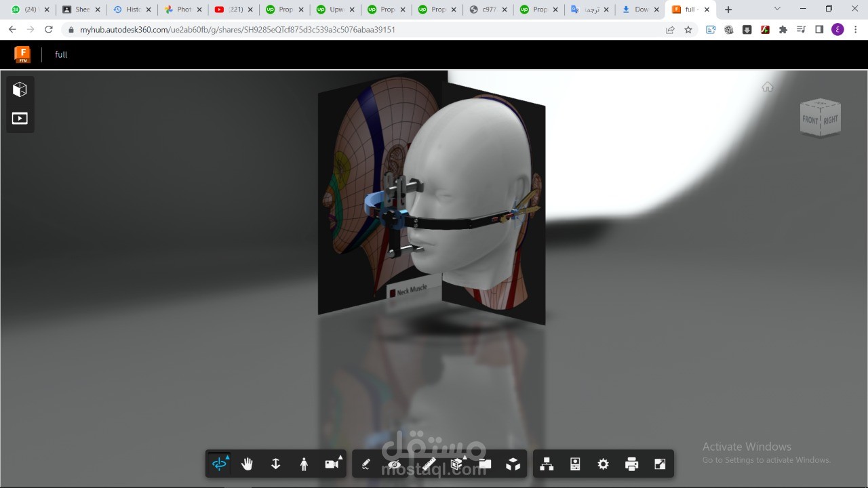Share this page icon in address bar
This screenshot has width=868, height=488.
670,30
